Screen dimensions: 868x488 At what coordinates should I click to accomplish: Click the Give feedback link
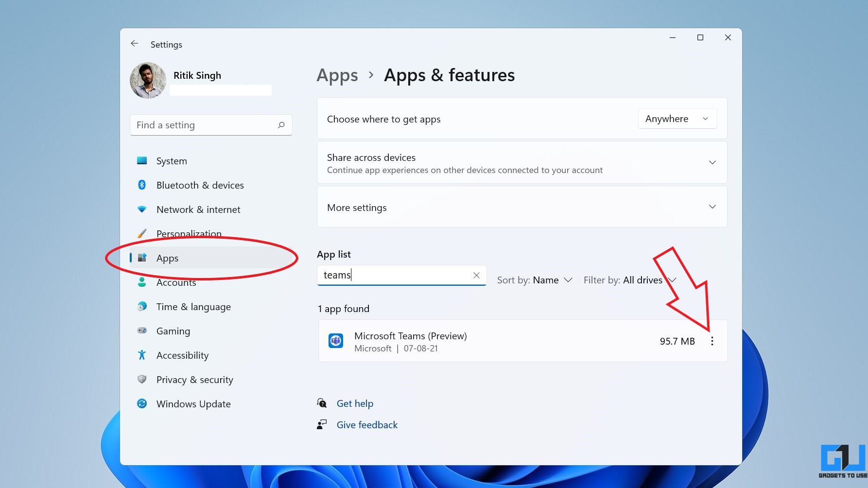[367, 425]
